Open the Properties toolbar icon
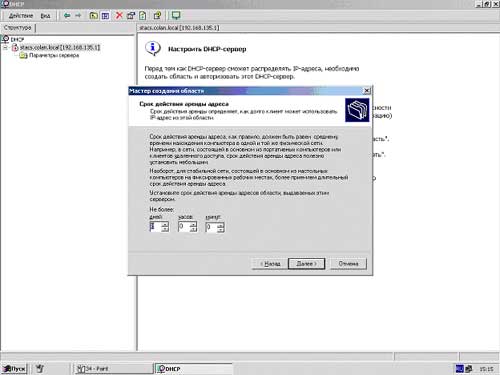 tap(131, 15)
